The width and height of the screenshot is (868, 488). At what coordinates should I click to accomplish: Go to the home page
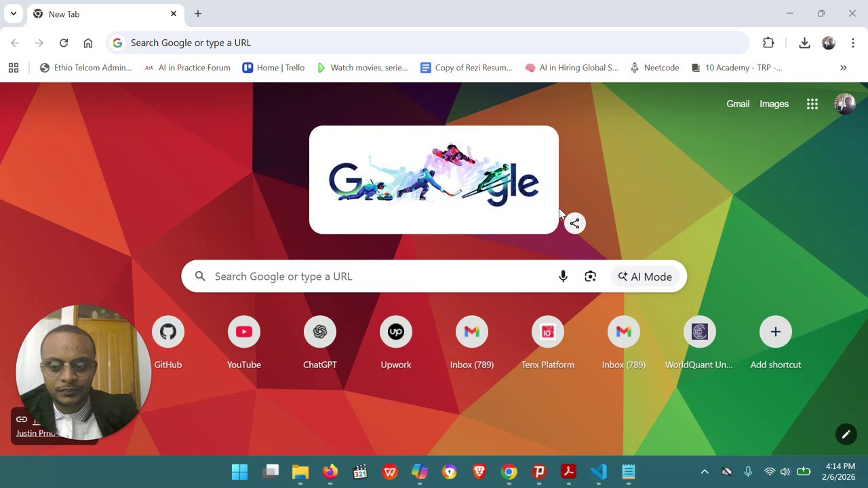tap(88, 43)
